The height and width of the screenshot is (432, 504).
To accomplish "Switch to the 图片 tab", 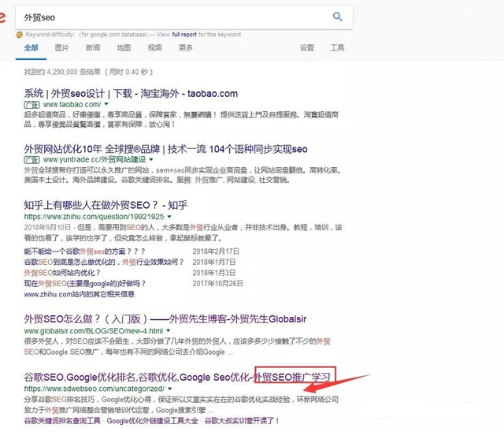I will click(x=62, y=48).
